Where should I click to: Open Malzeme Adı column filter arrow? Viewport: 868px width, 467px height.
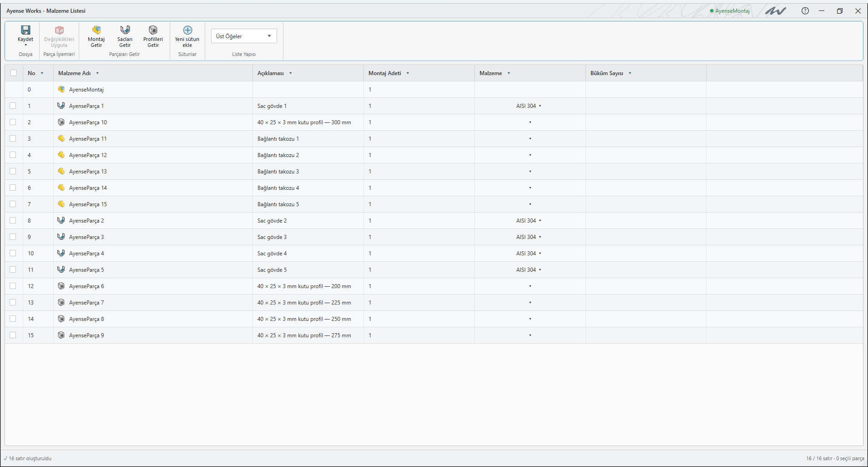pyautogui.click(x=97, y=73)
